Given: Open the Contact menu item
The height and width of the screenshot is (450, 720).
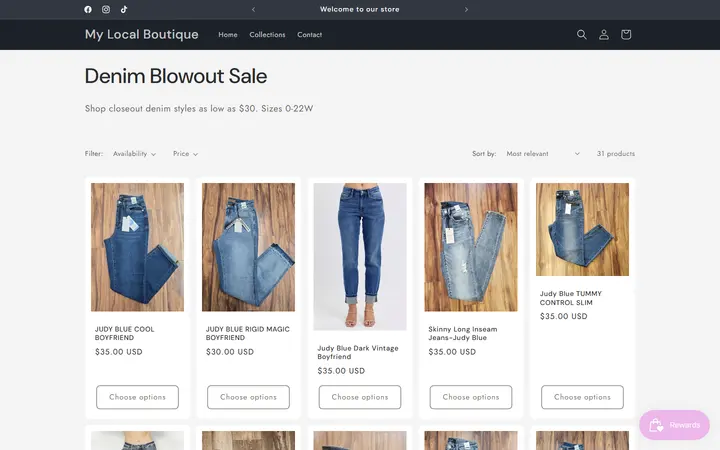Looking at the screenshot, I should pos(309,34).
